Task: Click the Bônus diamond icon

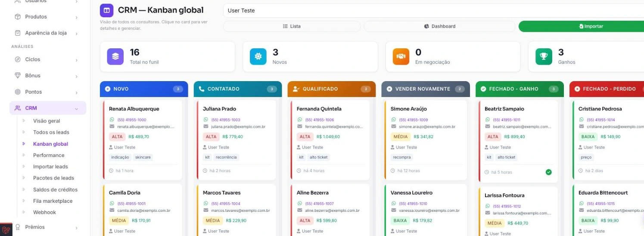Action: click(18, 76)
